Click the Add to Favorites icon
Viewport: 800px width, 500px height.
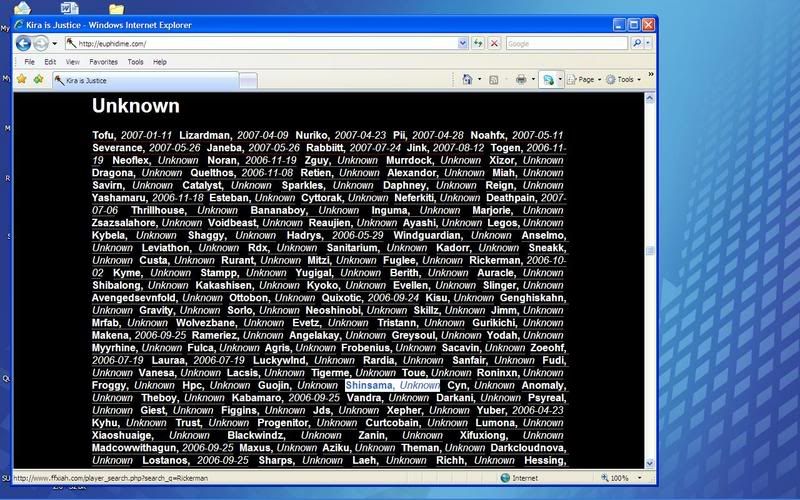pos(38,79)
